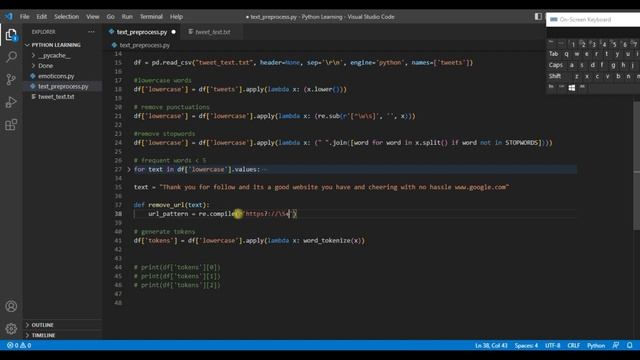
Task: Switch to the tweet_text.txt editor tab
Action: pyautogui.click(x=212, y=32)
